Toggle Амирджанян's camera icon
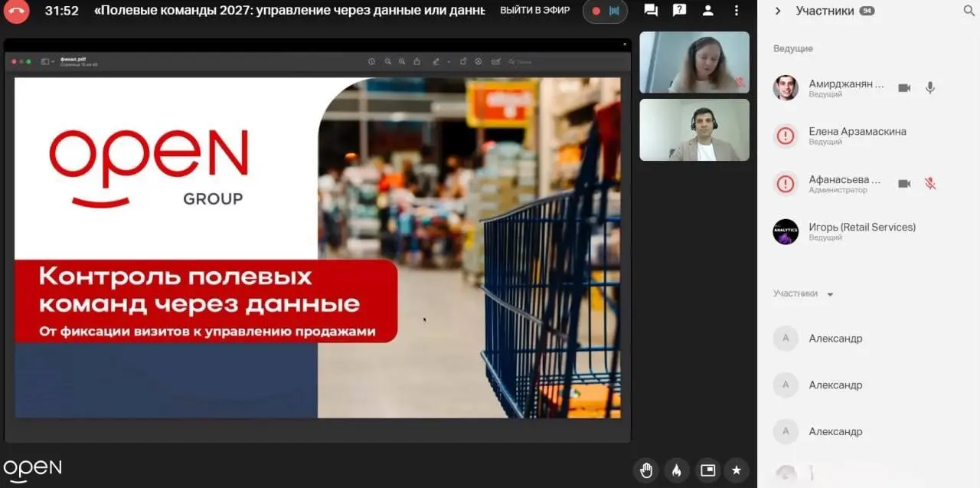 pos(904,88)
